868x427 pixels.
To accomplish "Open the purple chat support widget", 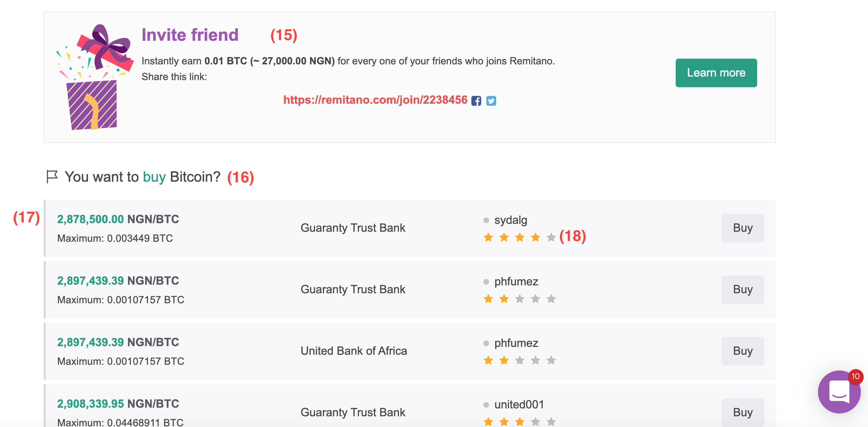I will pos(839,392).
